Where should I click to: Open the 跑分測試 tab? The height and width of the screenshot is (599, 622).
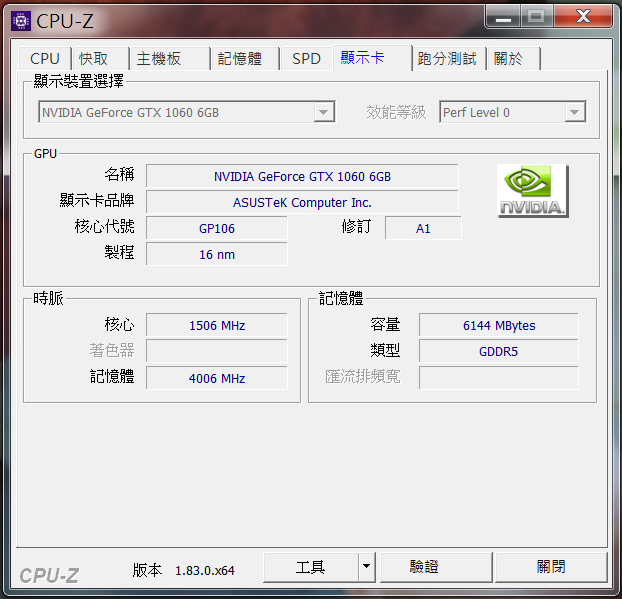click(449, 59)
